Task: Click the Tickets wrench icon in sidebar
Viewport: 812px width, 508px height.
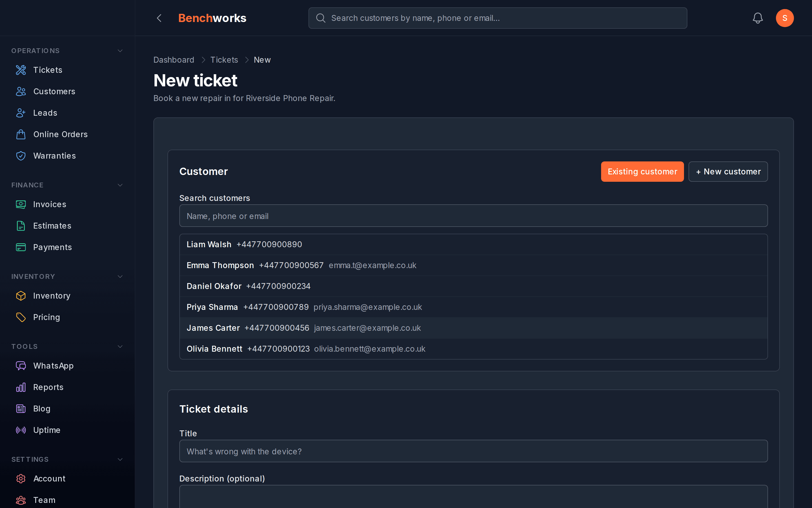Action: point(21,70)
